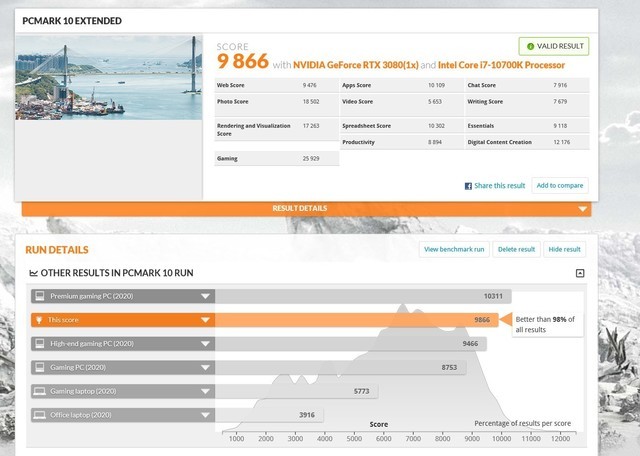Select the High-end gaming PC 9466 score bar
Viewport: 640px width, 456px height.
pyautogui.click(x=351, y=344)
